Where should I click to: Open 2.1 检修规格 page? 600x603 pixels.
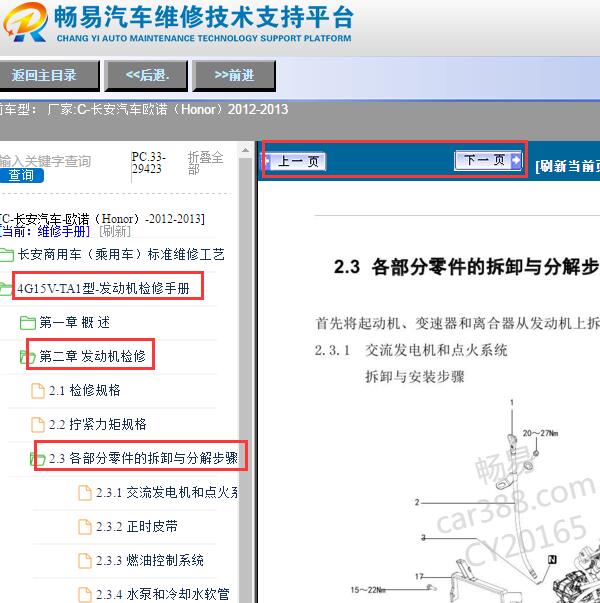pyautogui.click(x=85, y=390)
